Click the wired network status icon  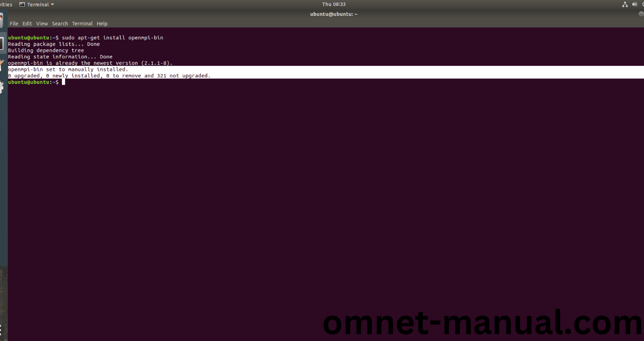(625, 4)
